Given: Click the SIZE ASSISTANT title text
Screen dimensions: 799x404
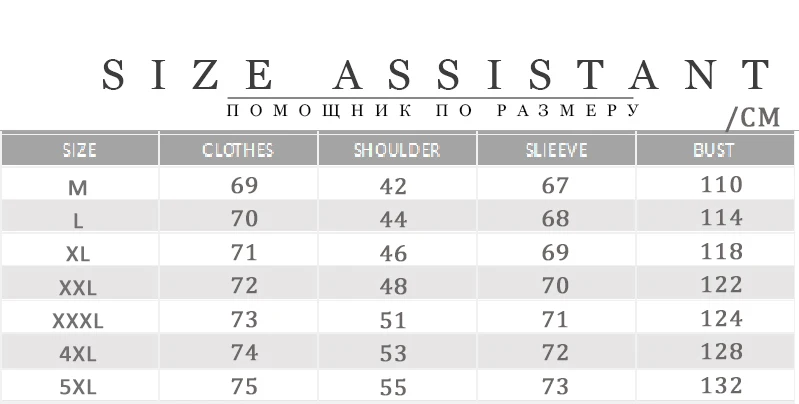Looking at the screenshot, I should click(437, 75).
